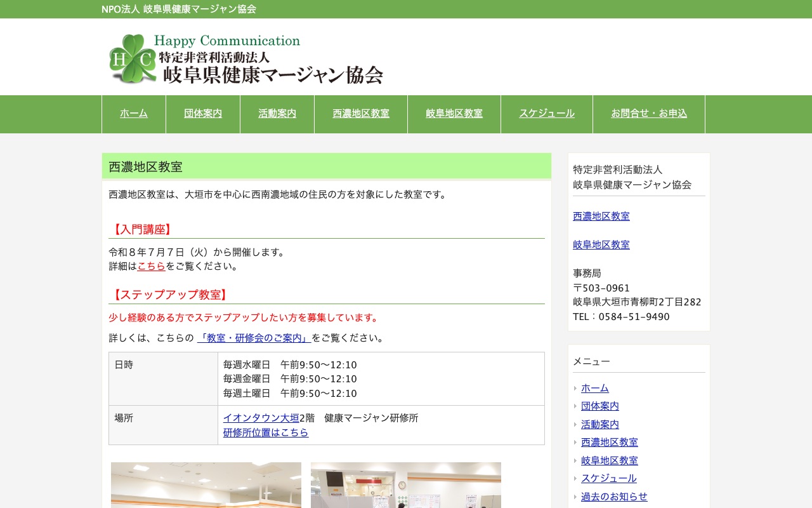812x508 pixels.
Task: Open 団体案内 from the sidebar メニュー list
Action: pyautogui.click(x=599, y=406)
